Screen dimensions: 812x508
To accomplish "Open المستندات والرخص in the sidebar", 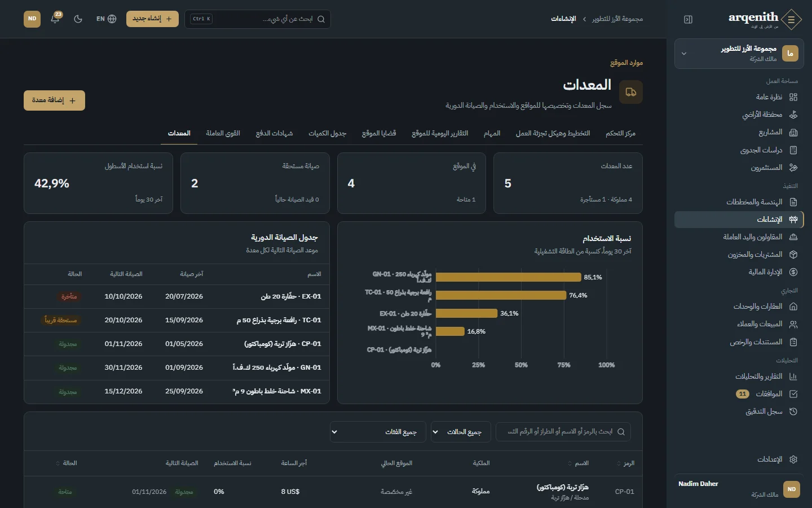I will [x=739, y=342].
